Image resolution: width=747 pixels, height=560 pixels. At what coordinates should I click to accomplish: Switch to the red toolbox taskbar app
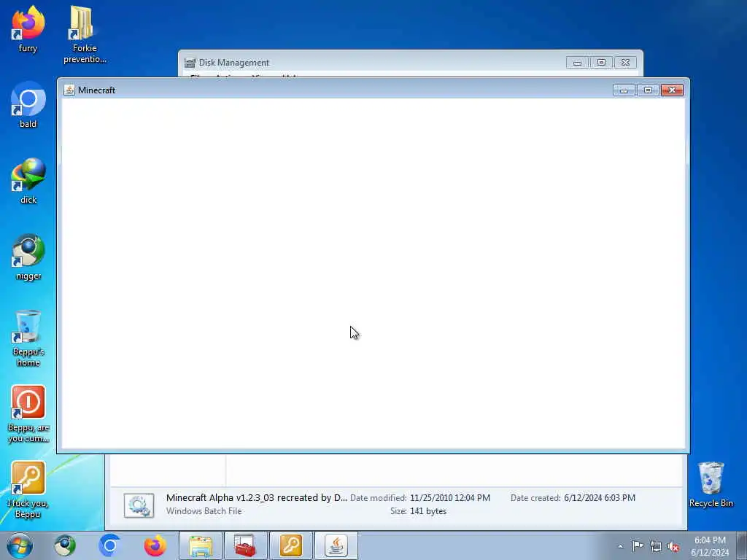[245, 545]
